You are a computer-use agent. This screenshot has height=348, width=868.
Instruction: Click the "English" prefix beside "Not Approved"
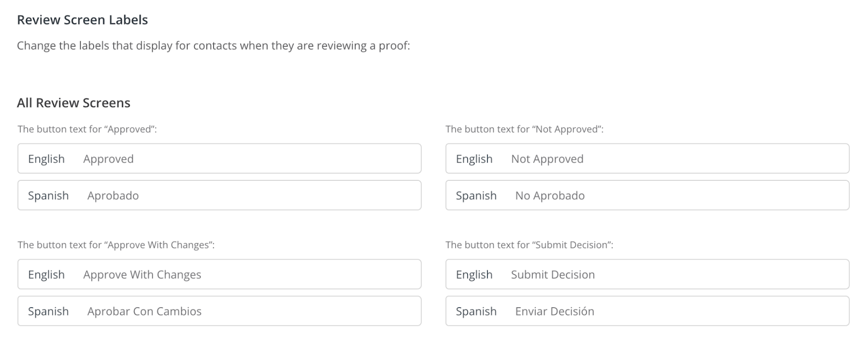click(474, 159)
